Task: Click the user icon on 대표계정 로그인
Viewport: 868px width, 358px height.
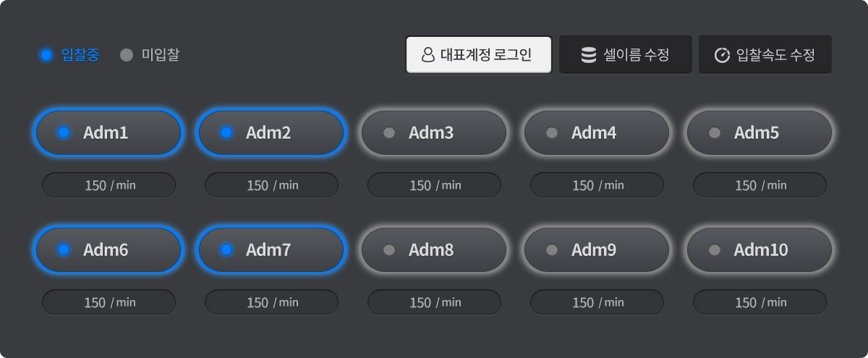Action: [428, 55]
